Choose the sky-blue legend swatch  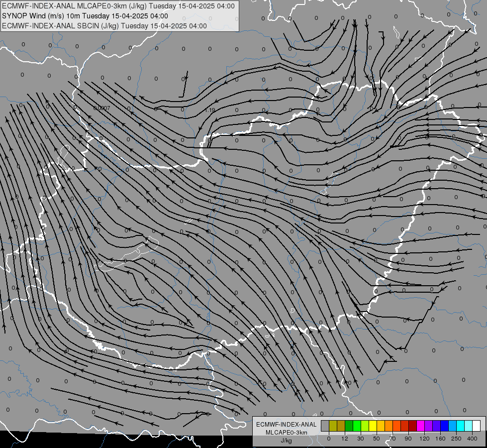click(453, 426)
